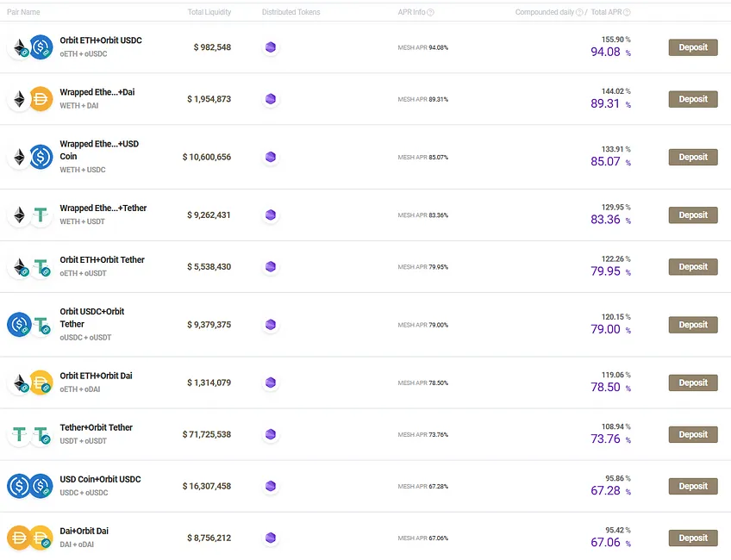Deposit into the Dai+Orbit Dai pool
Image resolution: width=731 pixels, height=560 pixels.
pyautogui.click(x=693, y=538)
